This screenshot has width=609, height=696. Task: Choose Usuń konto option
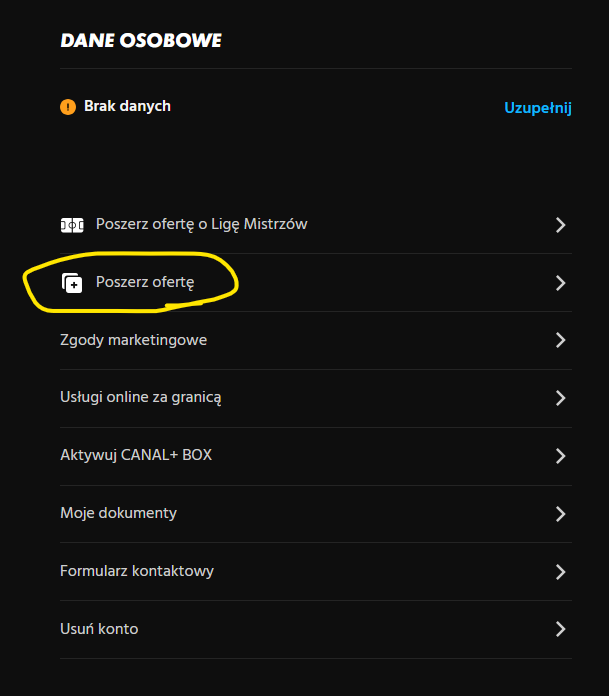pyautogui.click(x=99, y=629)
